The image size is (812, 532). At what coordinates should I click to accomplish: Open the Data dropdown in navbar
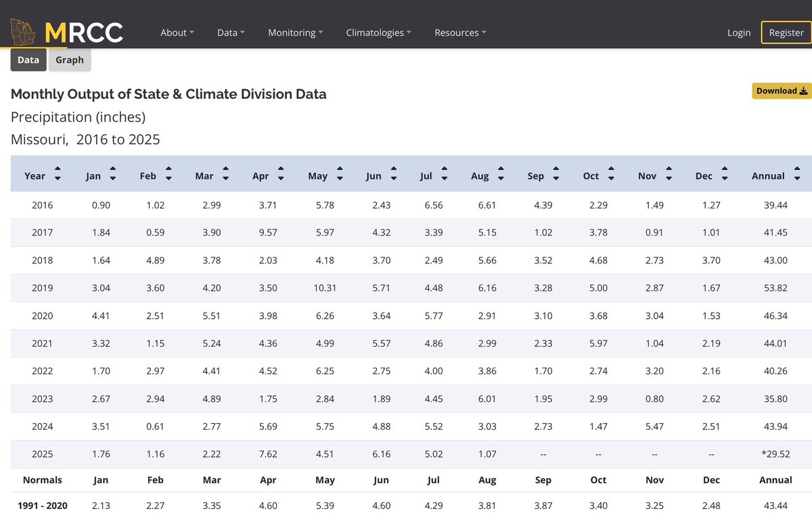pos(231,32)
